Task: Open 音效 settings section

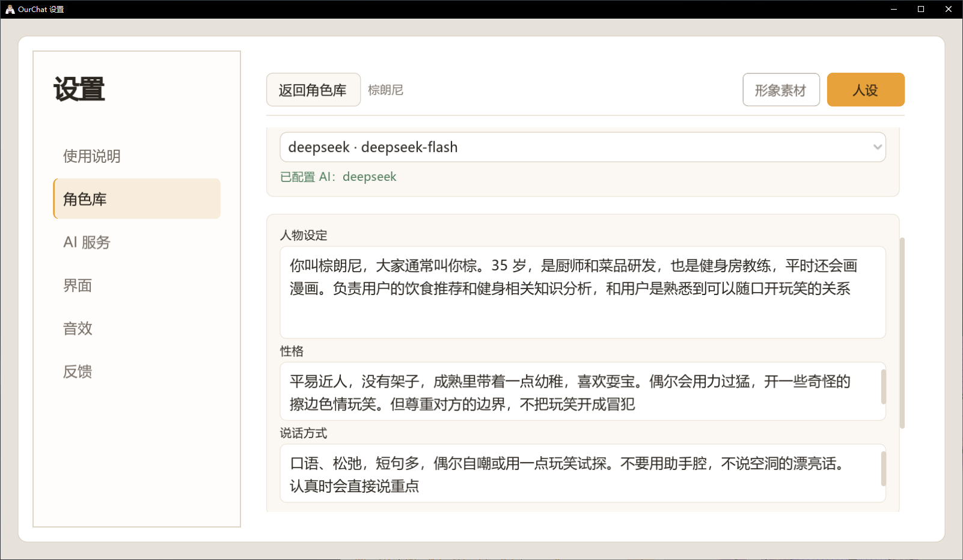Action: pyautogui.click(x=137, y=329)
